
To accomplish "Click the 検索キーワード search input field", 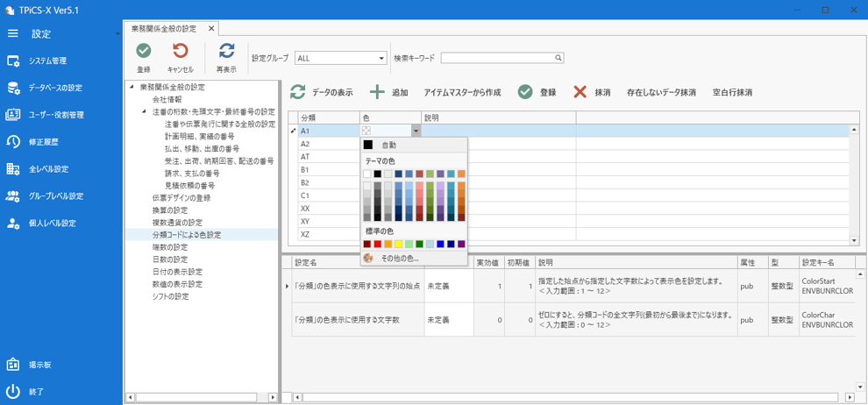I will 498,59.
